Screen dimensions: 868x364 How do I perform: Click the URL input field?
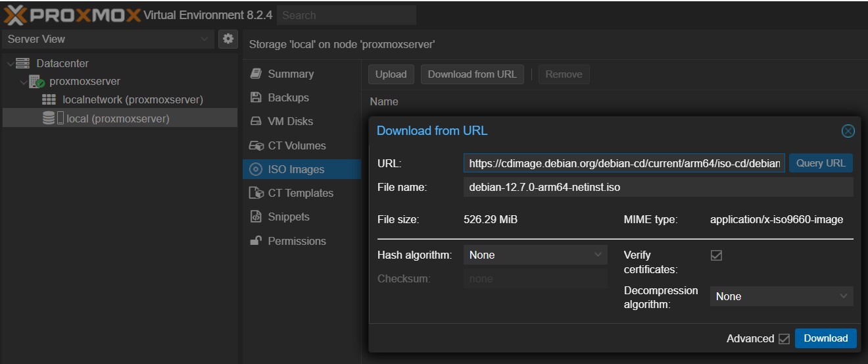(x=624, y=163)
